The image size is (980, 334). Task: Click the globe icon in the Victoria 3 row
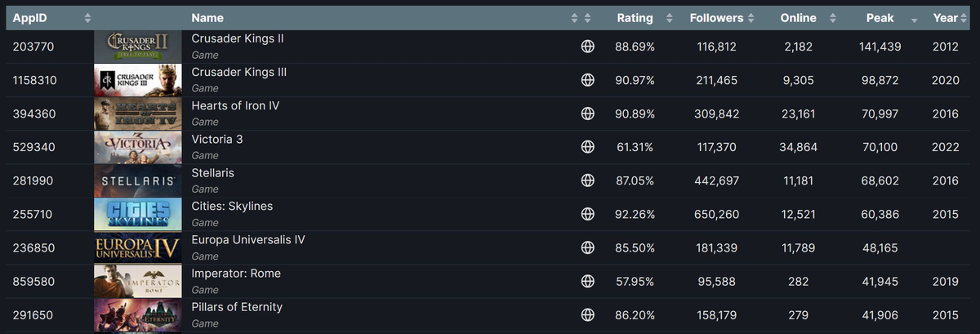point(586,148)
